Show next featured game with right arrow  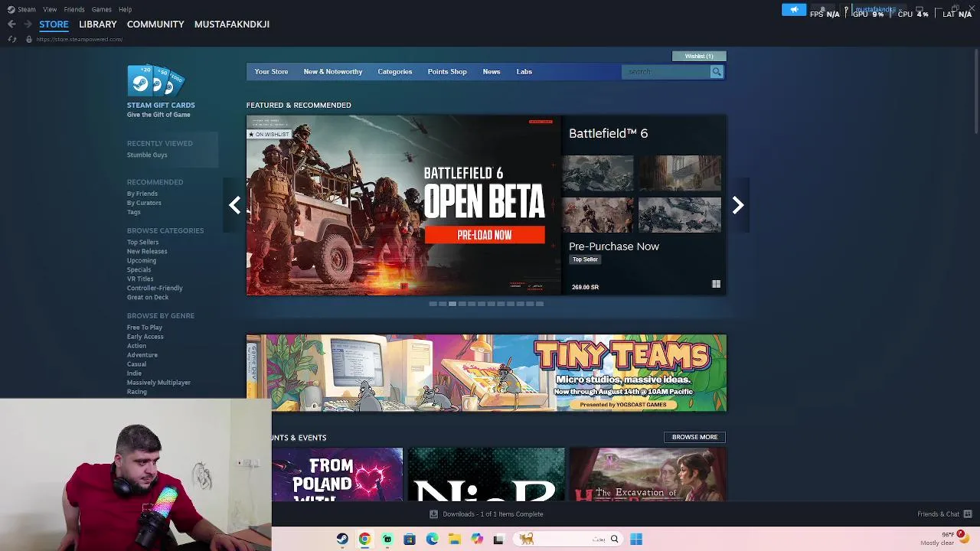tap(738, 205)
